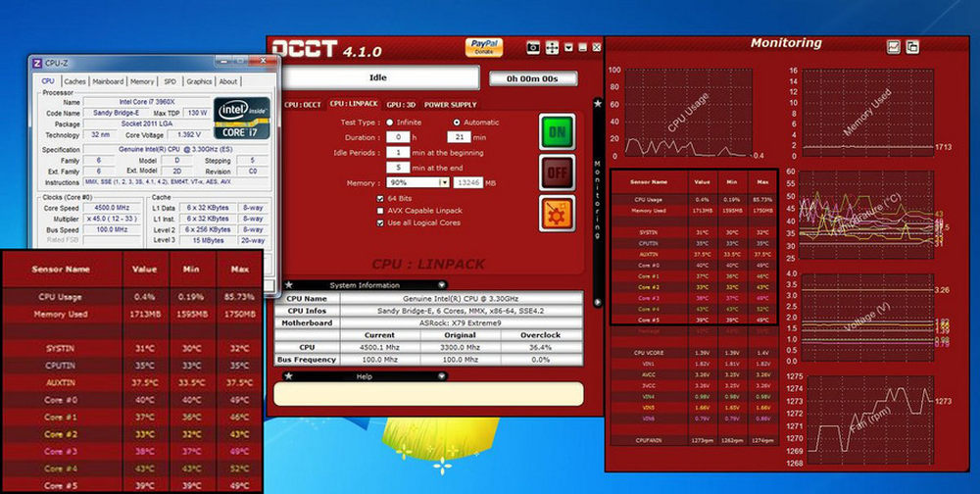The height and width of the screenshot is (494, 980).
Task: Enable AVX Capable Linpack checkbox
Action: click(x=380, y=211)
